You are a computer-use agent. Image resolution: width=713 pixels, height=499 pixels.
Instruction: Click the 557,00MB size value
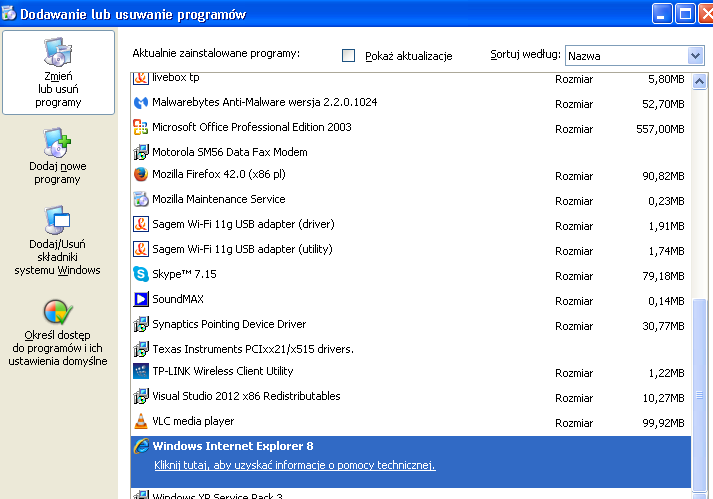point(660,129)
